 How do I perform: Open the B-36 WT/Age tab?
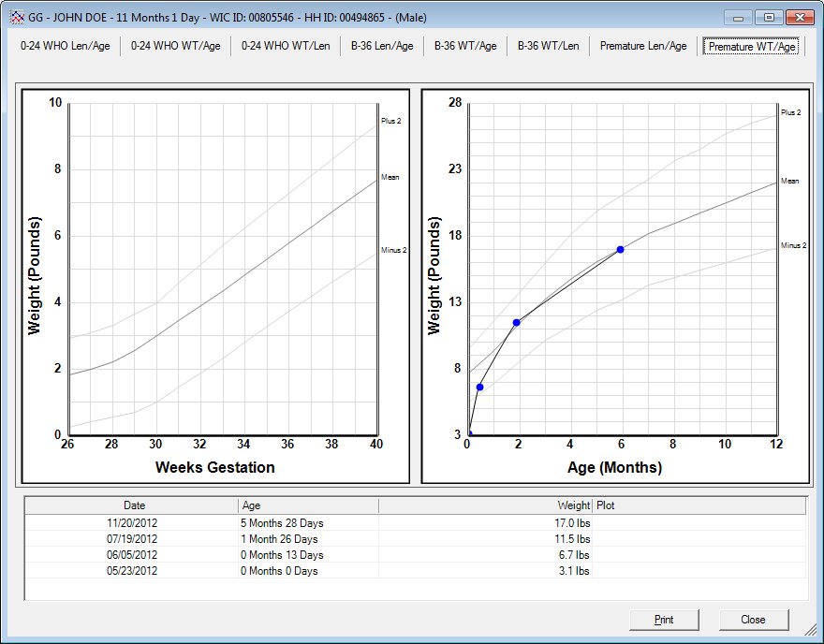(x=465, y=46)
